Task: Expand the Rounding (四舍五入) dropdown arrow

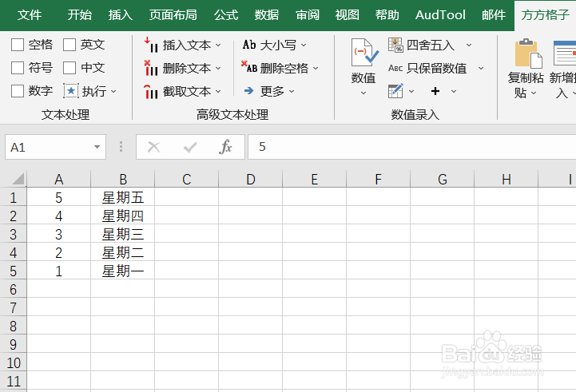Action: (469, 45)
